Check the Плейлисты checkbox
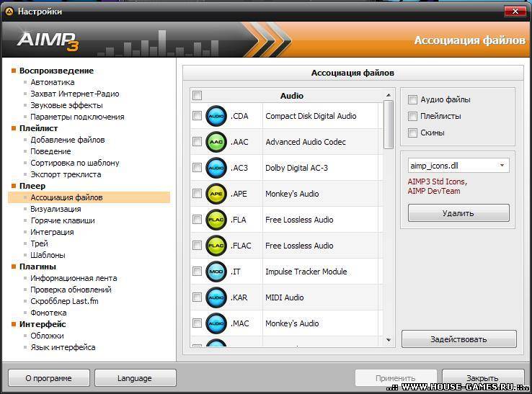The height and width of the screenshot is (394, 532). [x=412, y=116]
